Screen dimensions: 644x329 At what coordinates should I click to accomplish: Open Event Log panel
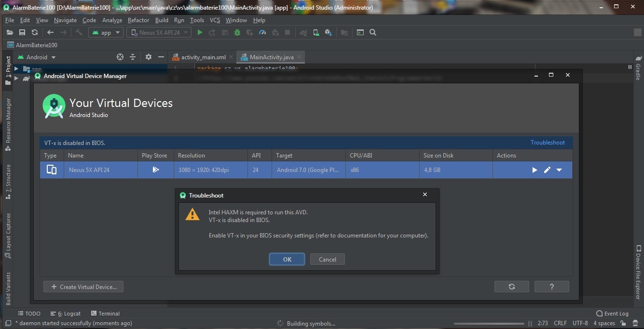pos(612,314)
